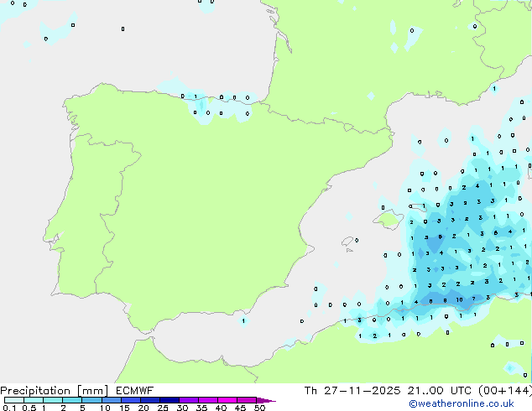
Task: Select the 35–40 mm legend swatch
Action: tap(207, 400)
